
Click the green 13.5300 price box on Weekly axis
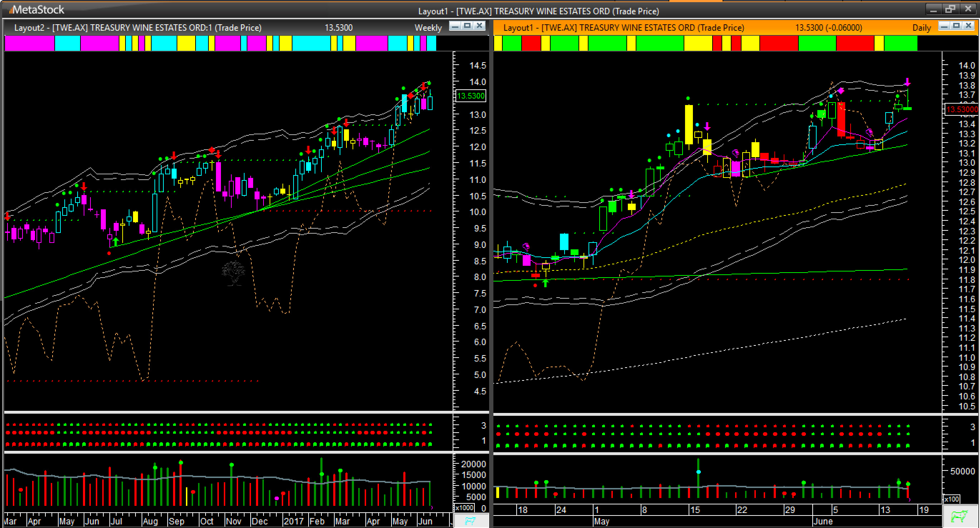pyautogui.click(x=471, y=96)
